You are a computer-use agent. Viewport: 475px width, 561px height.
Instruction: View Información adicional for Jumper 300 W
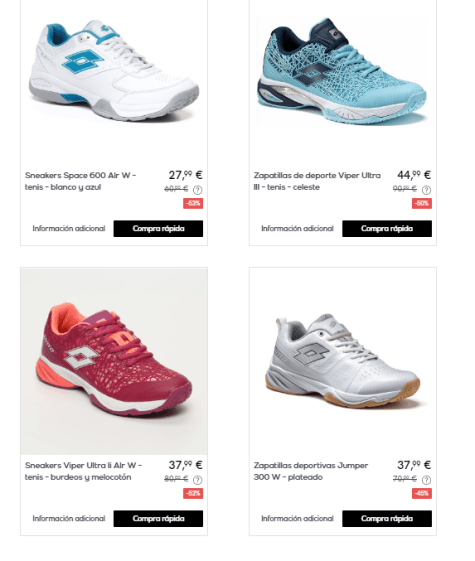297,519
